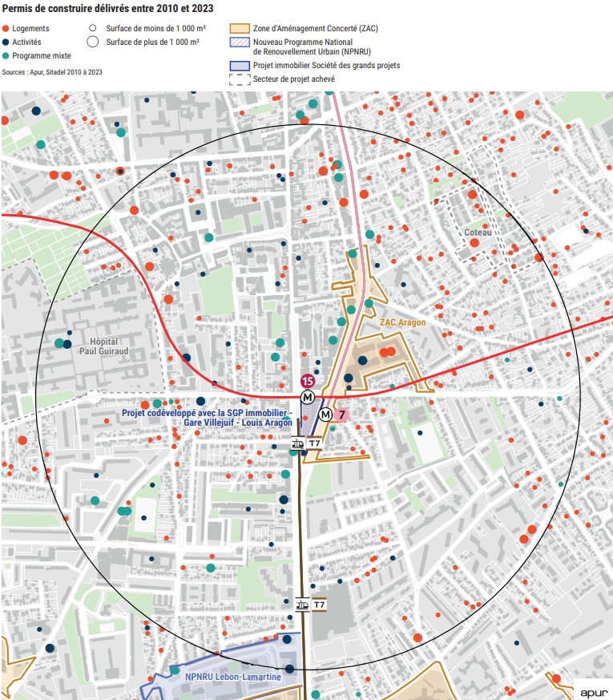The width and height of the screenshot is (613, 700).
Task: Click the Hôpital Paul Guiraud label
Action: click(103, 346)
